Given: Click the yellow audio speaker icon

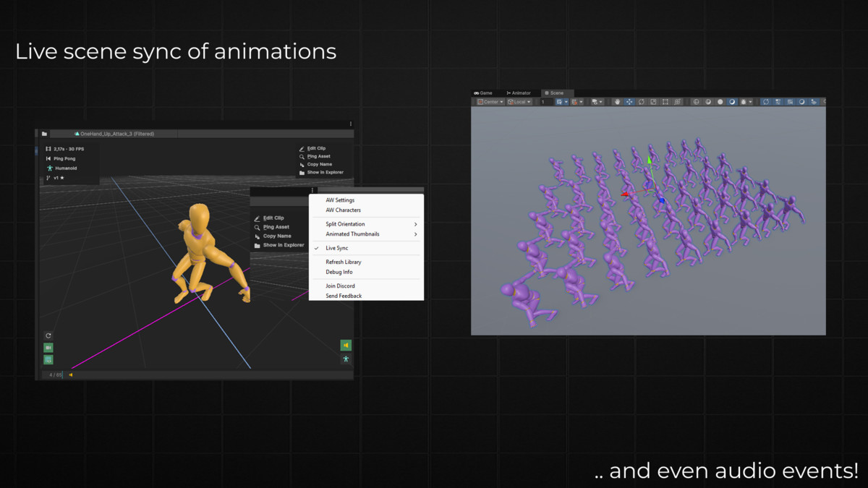Looking at the screenshot, I should tap(346, 345).
